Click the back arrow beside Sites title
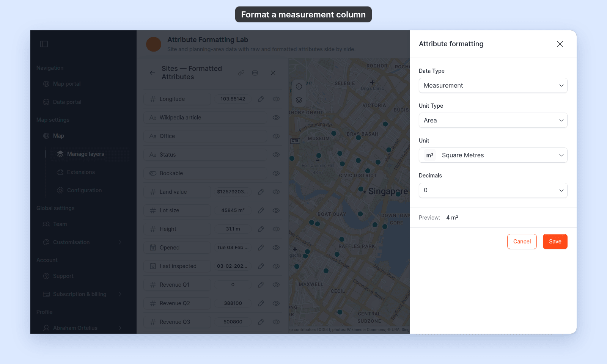 (x=152, y=73)
